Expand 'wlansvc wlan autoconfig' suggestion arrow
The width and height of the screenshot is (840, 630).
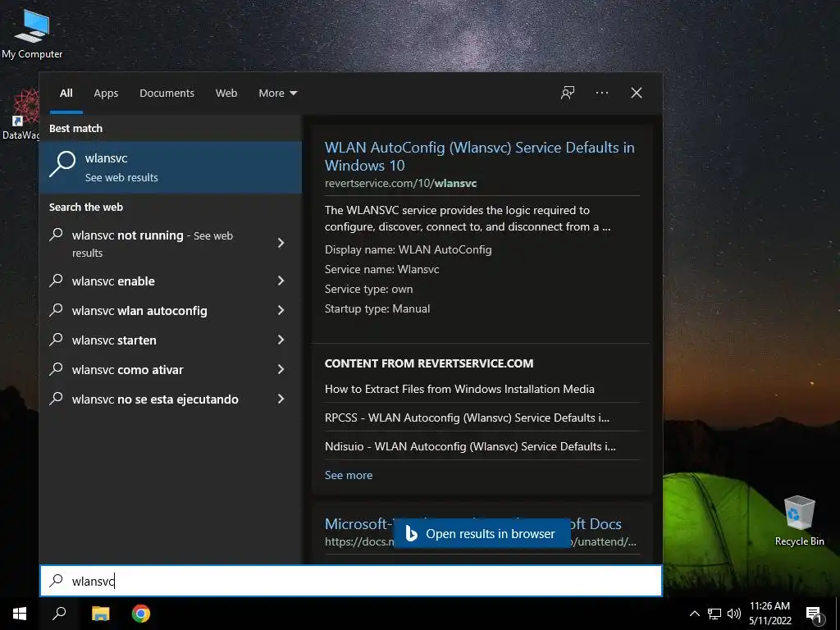point(281,310)
